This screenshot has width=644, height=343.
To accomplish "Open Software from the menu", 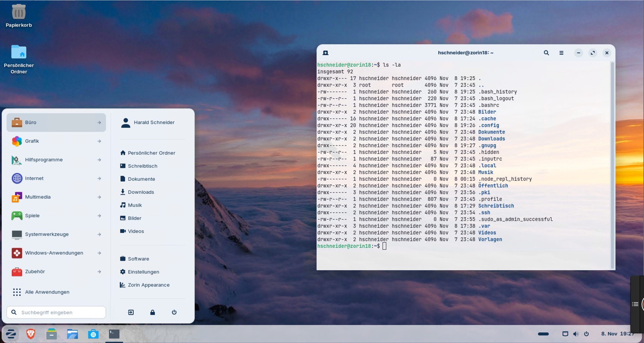I will coord(135,259).
